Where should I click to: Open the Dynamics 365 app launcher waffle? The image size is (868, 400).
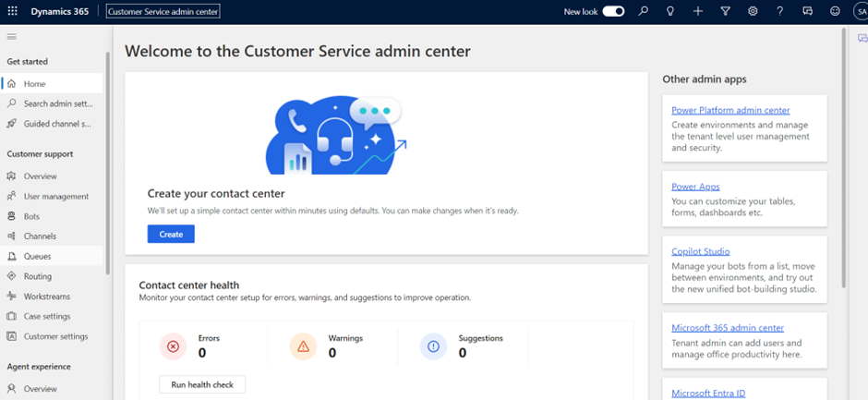pos(12,11)
